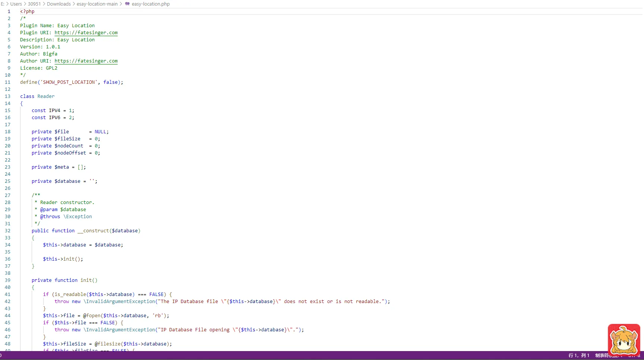Place cursor on the opening <?php tag
The width and height of the screenshot is (644, 360).
coord(27,12)
